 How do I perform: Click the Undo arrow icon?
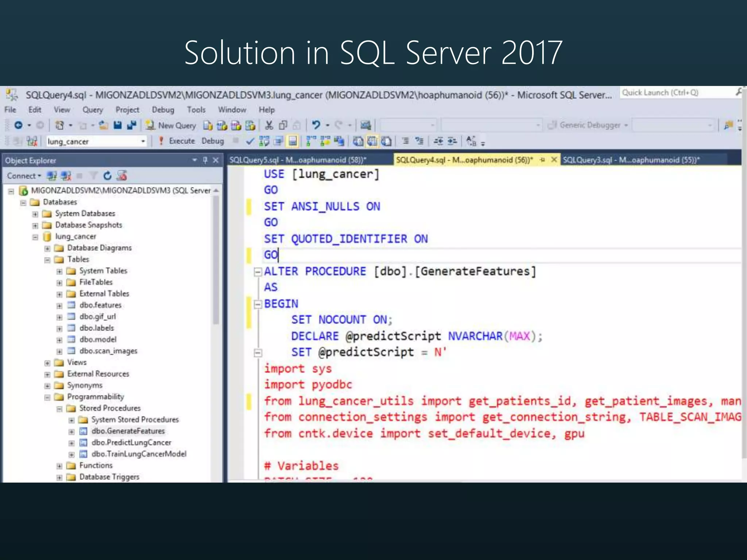pyautogui.click(x=316, y=125)
